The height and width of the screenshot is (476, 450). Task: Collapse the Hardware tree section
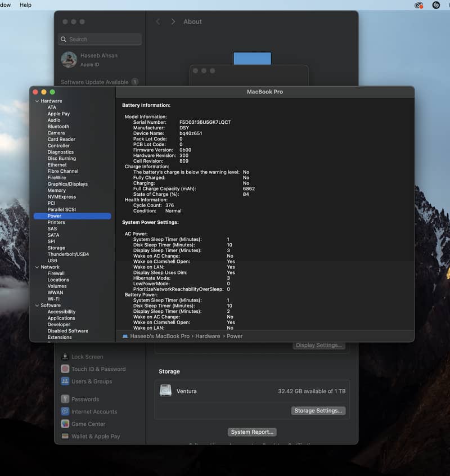pos(37,101)
